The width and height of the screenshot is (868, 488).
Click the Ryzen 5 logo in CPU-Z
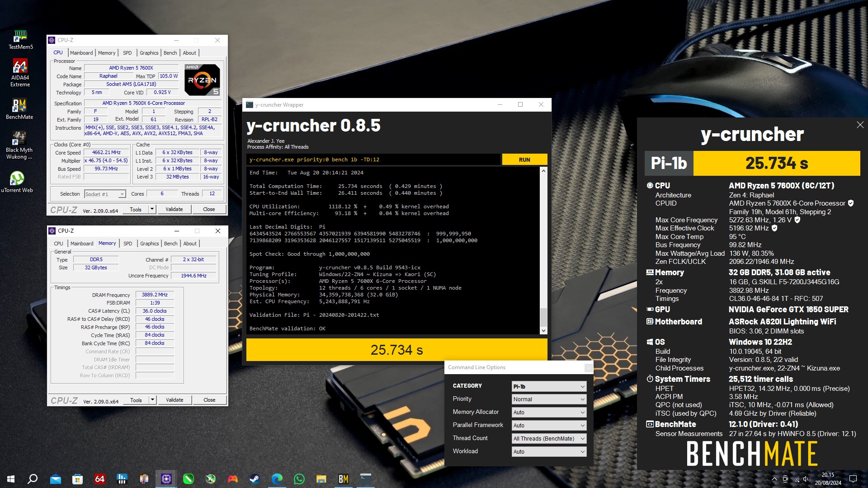[202, 80]
